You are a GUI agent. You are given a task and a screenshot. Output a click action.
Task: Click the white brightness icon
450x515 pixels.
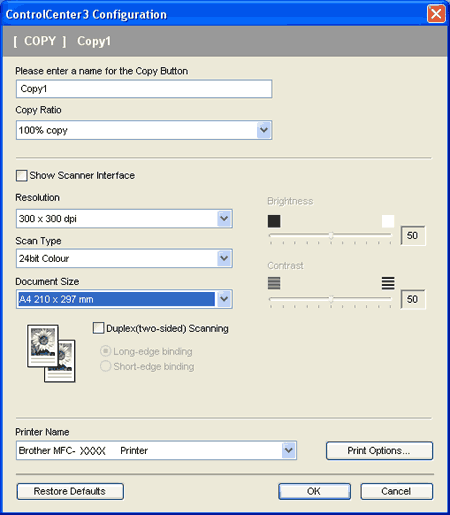[x=388, y=221]
